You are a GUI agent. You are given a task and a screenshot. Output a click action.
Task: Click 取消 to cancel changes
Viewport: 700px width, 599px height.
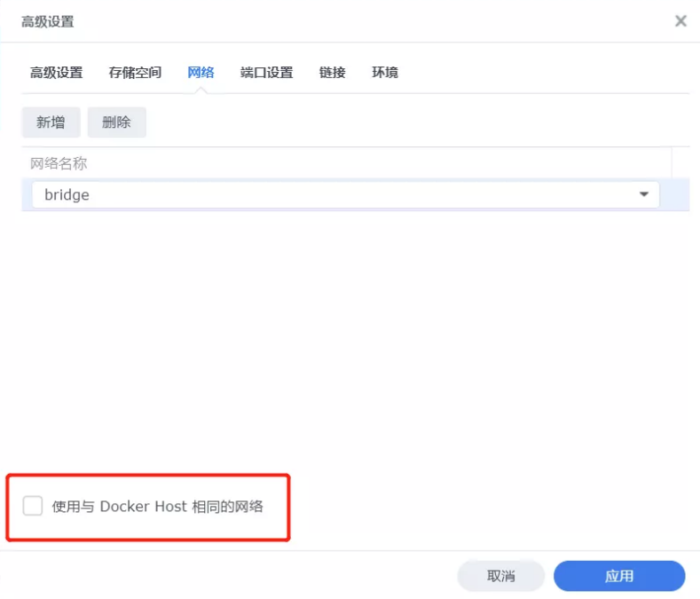[501, 576]
